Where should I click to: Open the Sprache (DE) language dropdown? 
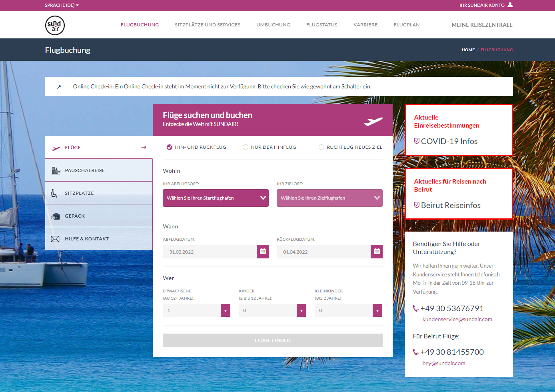62,5
